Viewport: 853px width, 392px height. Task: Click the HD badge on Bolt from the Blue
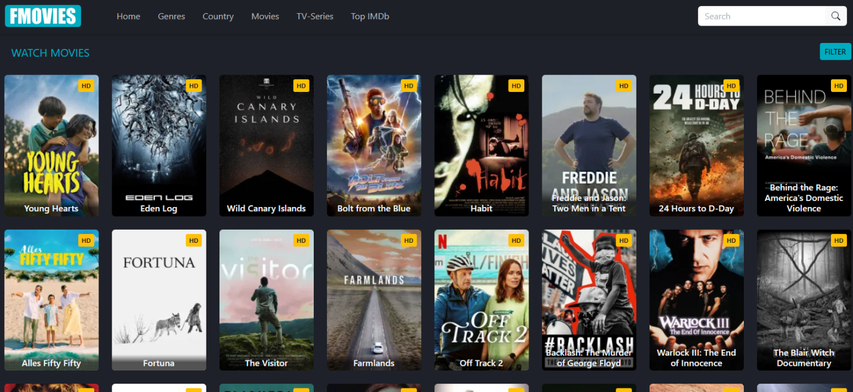(x=409, y=85)
